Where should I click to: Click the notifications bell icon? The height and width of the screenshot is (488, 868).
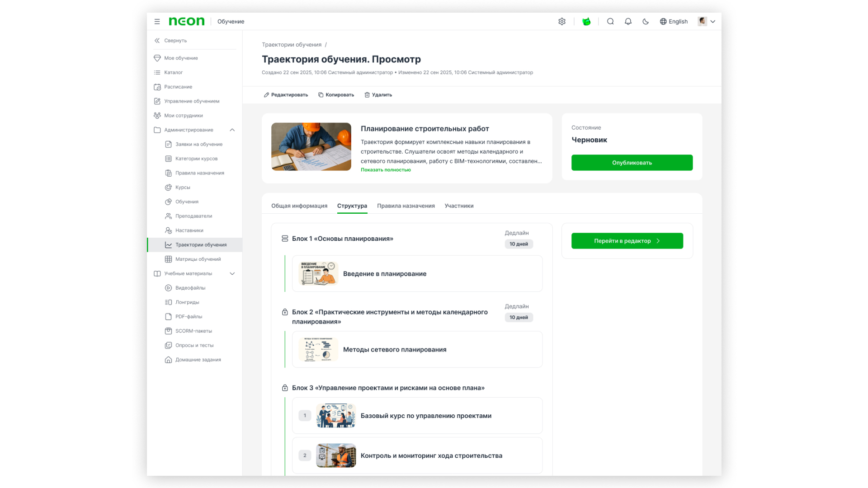coord(628,21)
